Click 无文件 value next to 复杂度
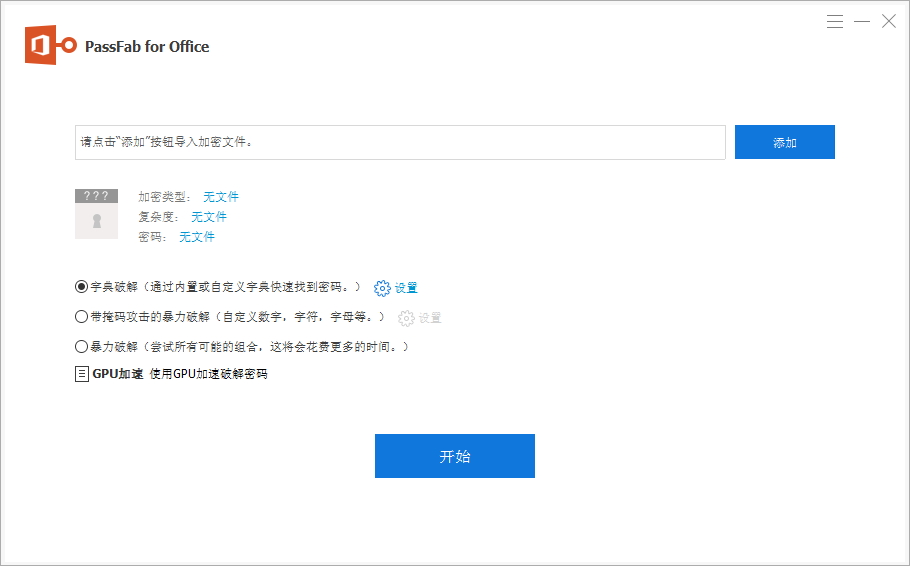 pos(209,217)
